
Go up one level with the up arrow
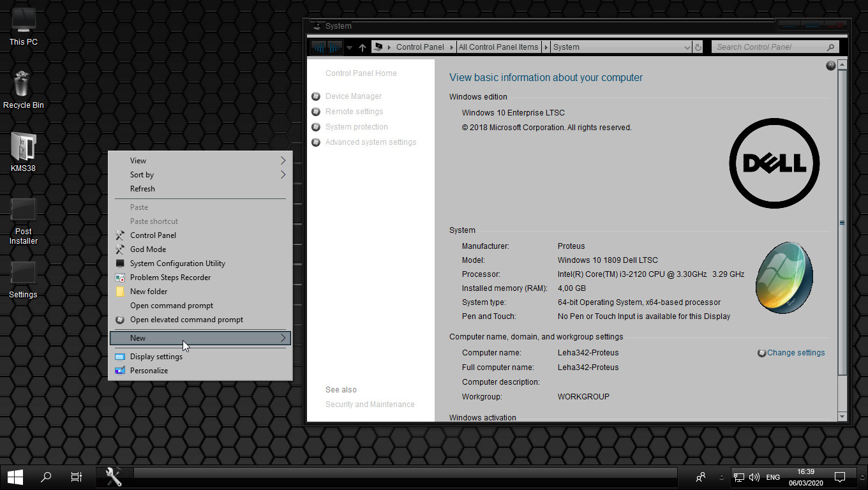coord(363,47)
